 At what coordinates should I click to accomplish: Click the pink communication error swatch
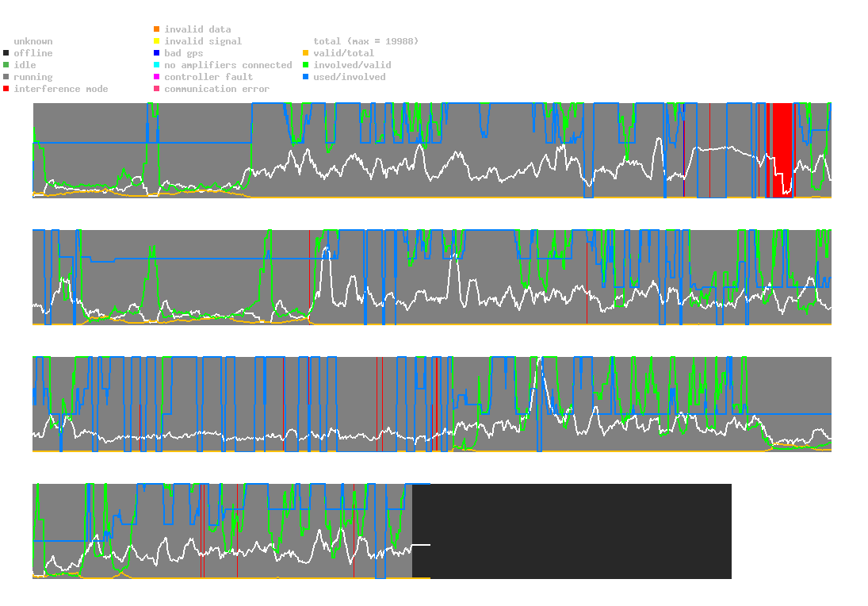157,89
